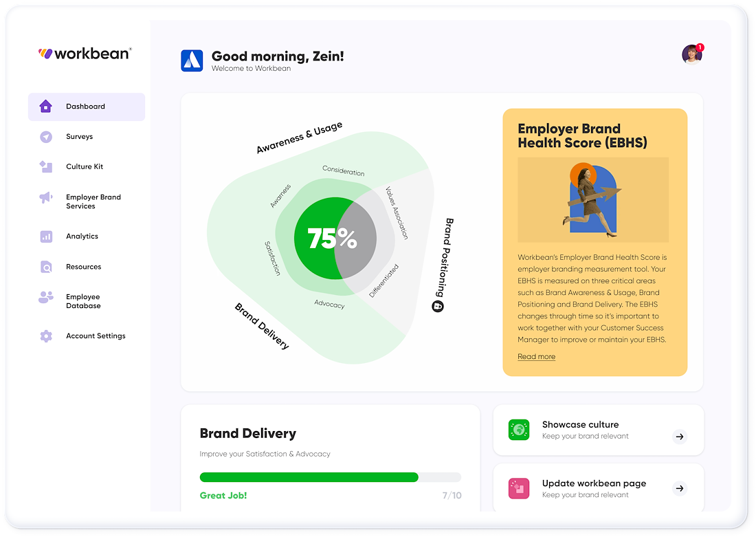
Task: Click the 7/10 score value
Action: pyautogui.click(x=452, y=496)
